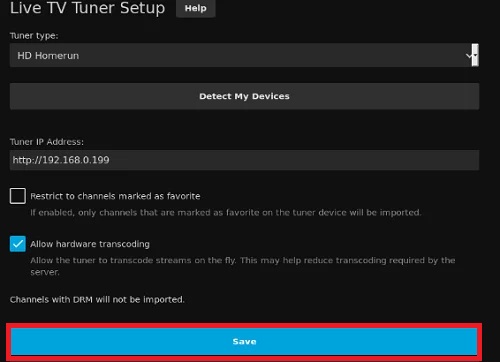Viewport: 500px width, 362px height.
Task: Click the 'Tuner IP Address:' label
Action: click(x=47, y=142)
